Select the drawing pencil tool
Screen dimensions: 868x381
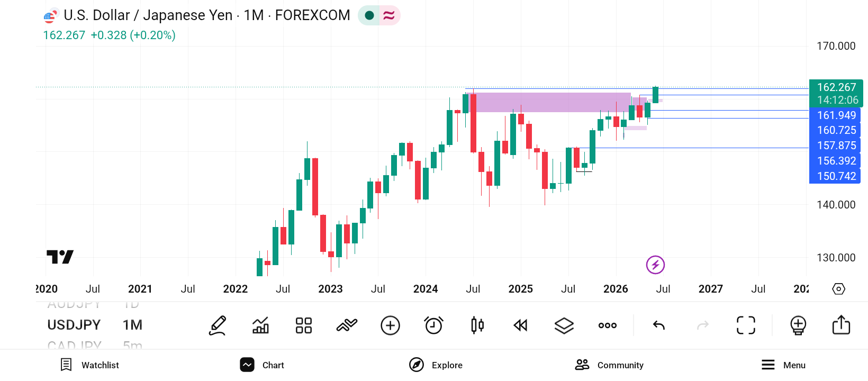pos(218,325)
